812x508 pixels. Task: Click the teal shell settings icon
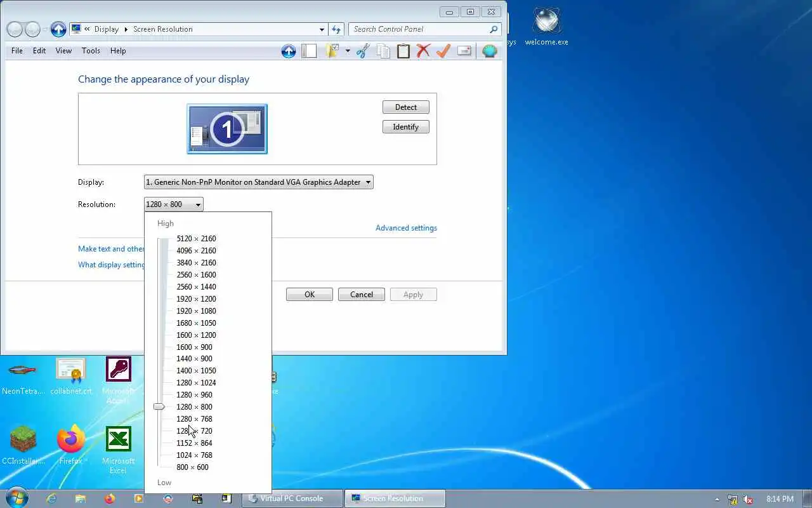pos(489,51)
